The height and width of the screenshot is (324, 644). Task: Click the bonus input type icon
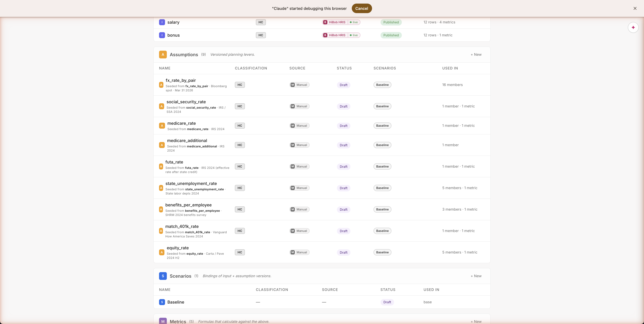162,35
